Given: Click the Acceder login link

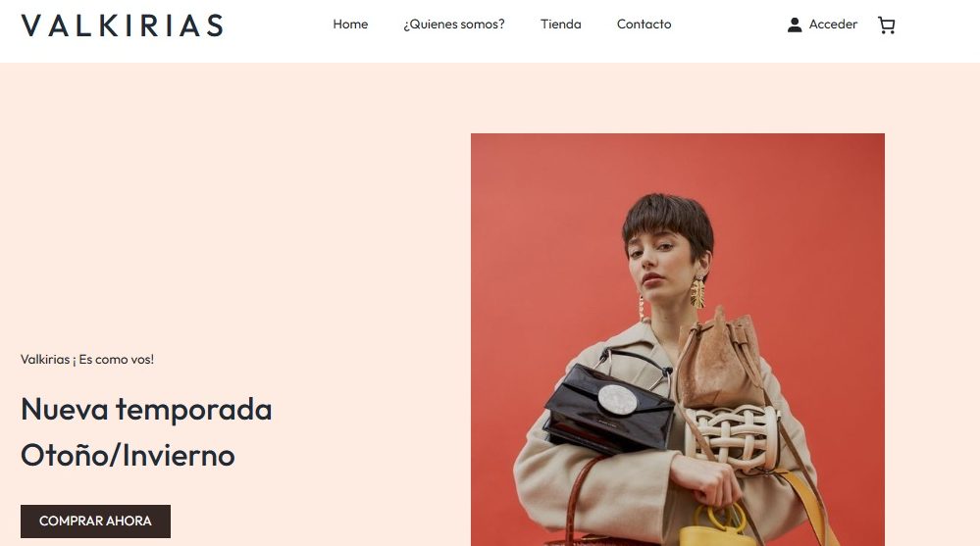Looking at the screenshot, I should coord(833,25).
